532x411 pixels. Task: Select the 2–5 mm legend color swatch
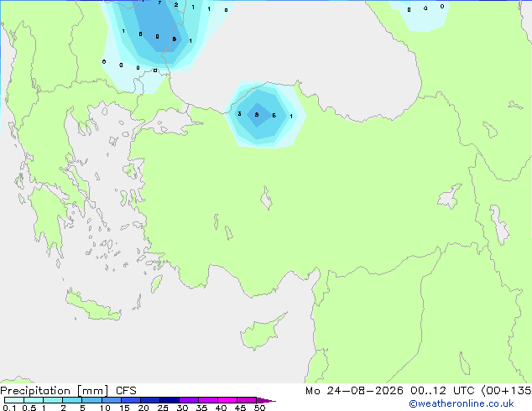(x=72, y=400)
